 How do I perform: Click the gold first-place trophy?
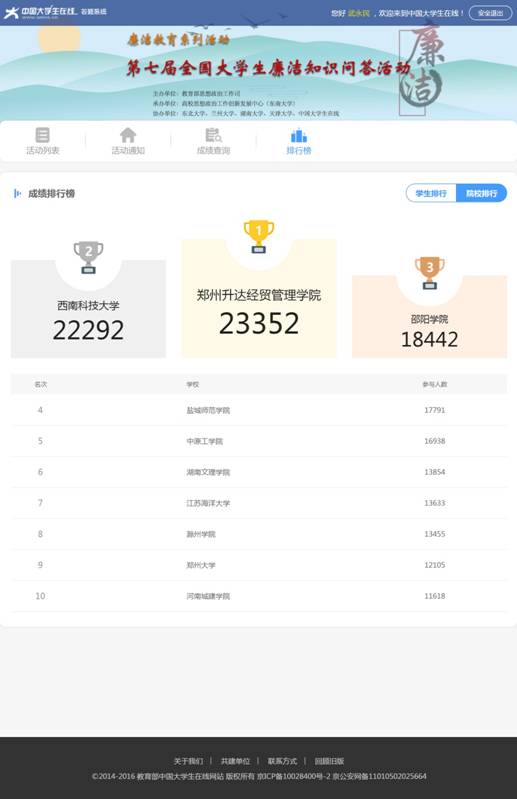259,236
